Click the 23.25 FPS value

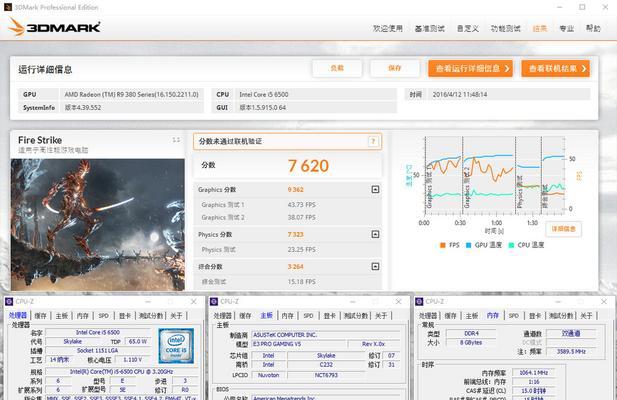[x=301, y=250]
